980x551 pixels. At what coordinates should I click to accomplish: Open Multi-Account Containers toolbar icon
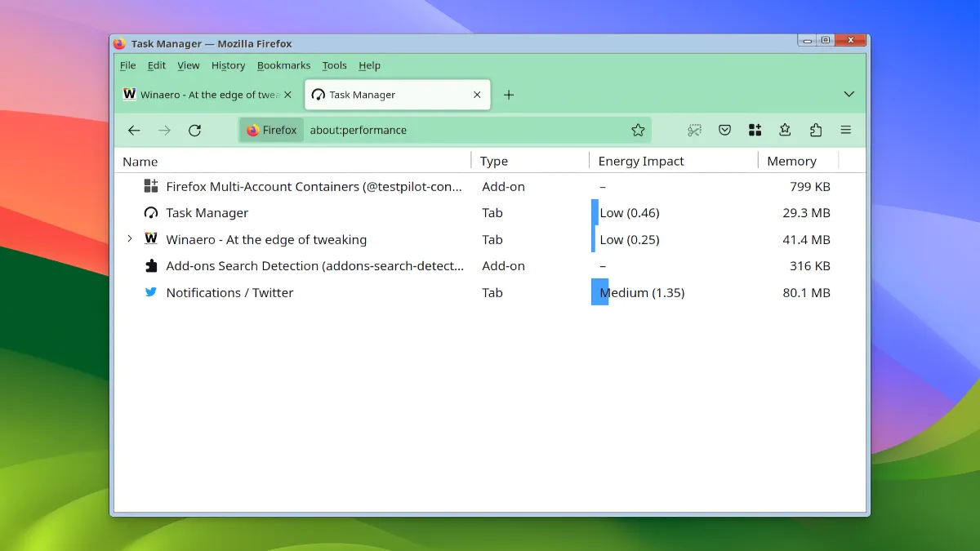click(755, 131)
